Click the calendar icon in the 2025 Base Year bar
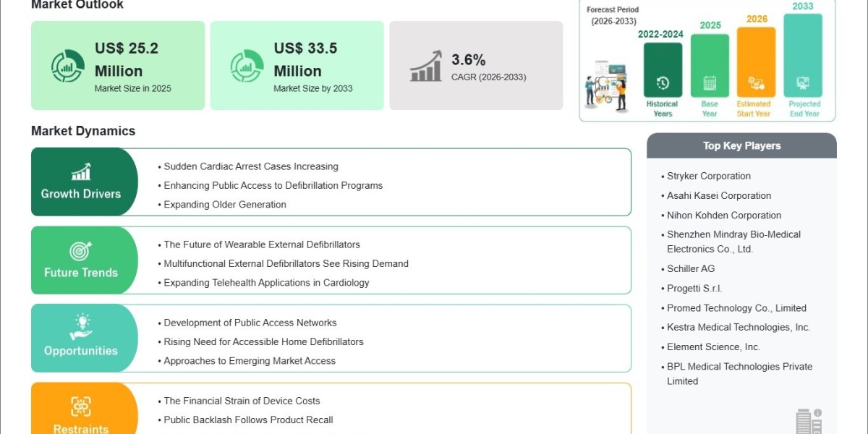 (x=710, y=83)
